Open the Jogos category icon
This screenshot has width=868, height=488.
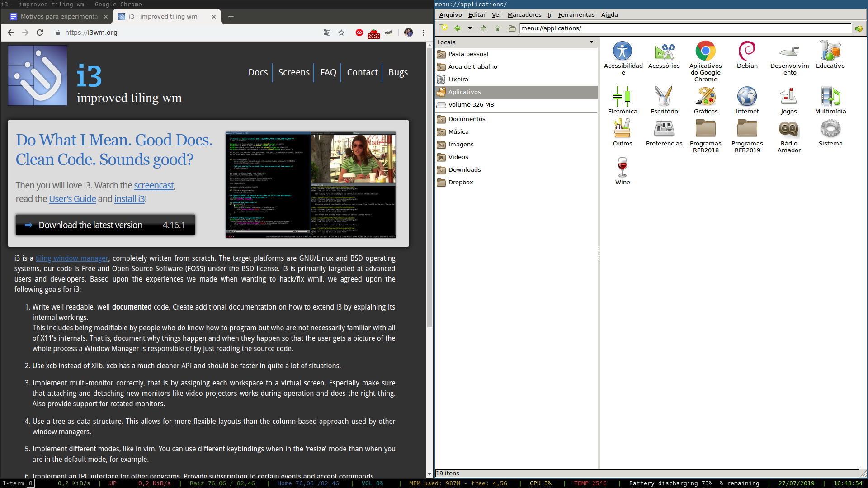click(x=789, y=96)
